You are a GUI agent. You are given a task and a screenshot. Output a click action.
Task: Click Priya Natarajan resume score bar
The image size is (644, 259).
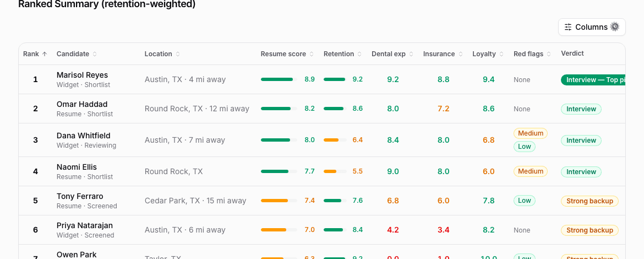click(x=279, y=230)
